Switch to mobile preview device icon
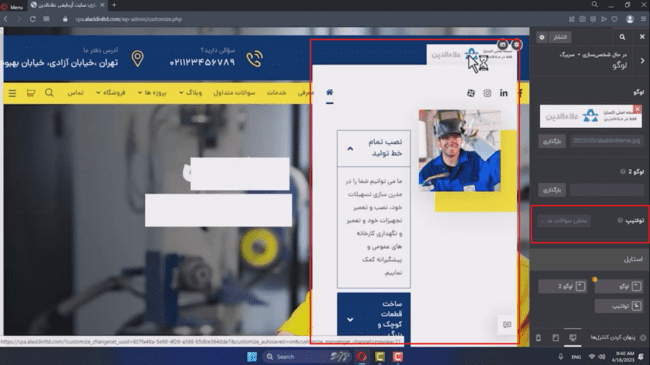The width and height of the screenshot is (650, 365). (538, 338)
